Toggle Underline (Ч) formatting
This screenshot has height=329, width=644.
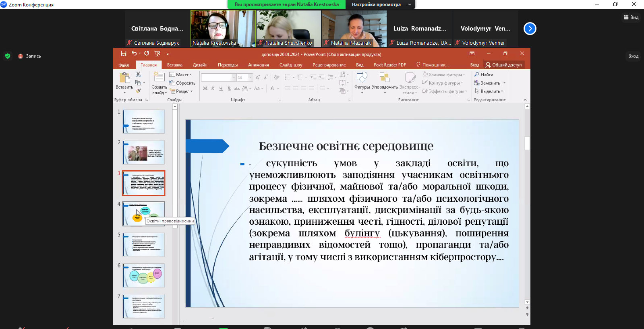221,89
